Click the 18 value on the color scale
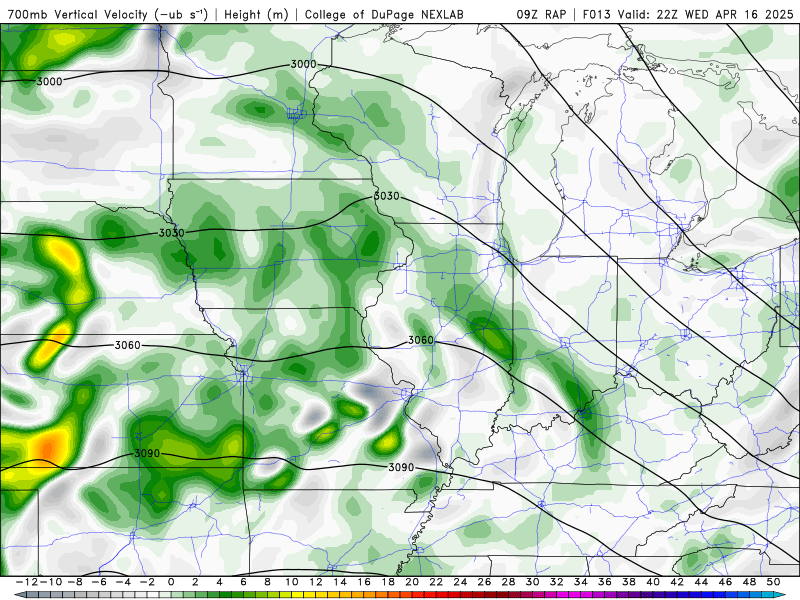 click(388, 582)
